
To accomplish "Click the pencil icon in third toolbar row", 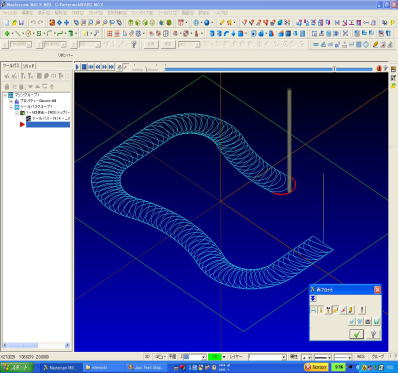I will pos(375,44).
